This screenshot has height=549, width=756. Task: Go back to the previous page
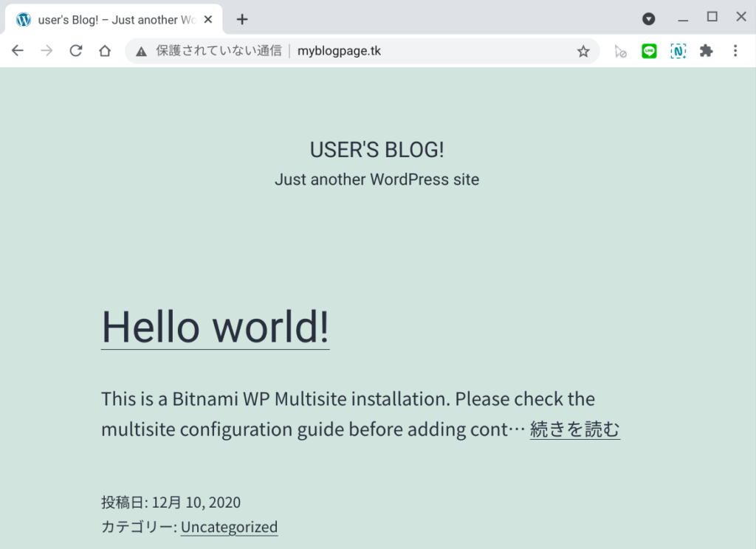pyautogui.click(x=18, y=51)
